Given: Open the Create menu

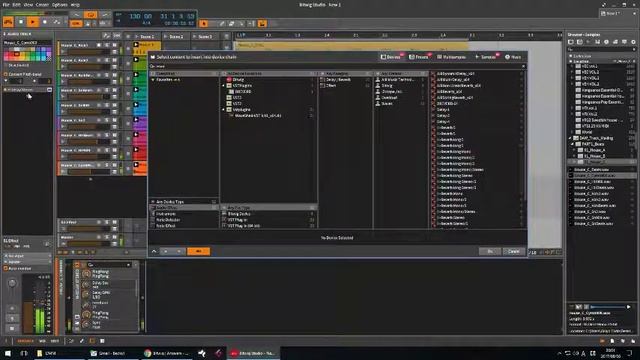Looking at the screenshot, I should pyautogui.click(x=42, y=4).
